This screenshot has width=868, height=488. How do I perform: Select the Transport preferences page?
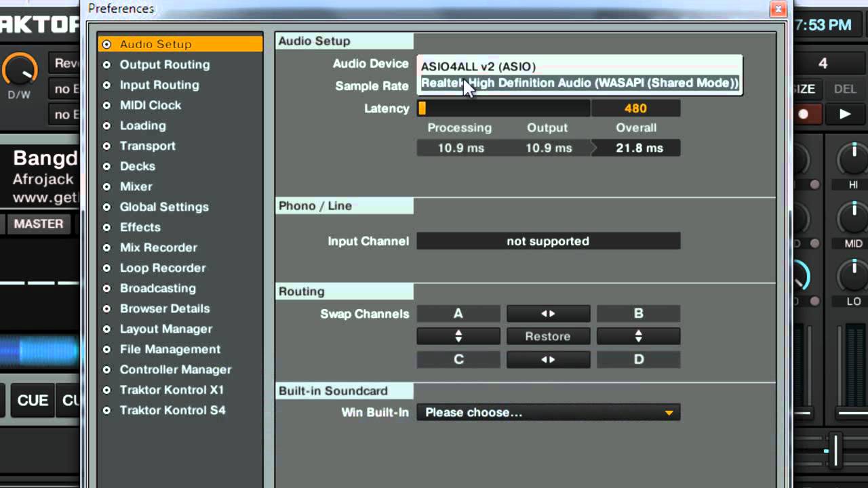(147, 146)
